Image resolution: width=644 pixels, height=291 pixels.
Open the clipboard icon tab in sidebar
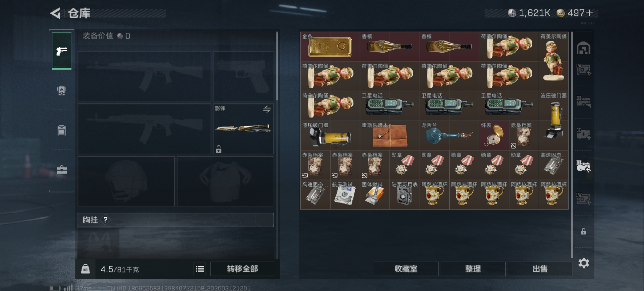(62, 130)
